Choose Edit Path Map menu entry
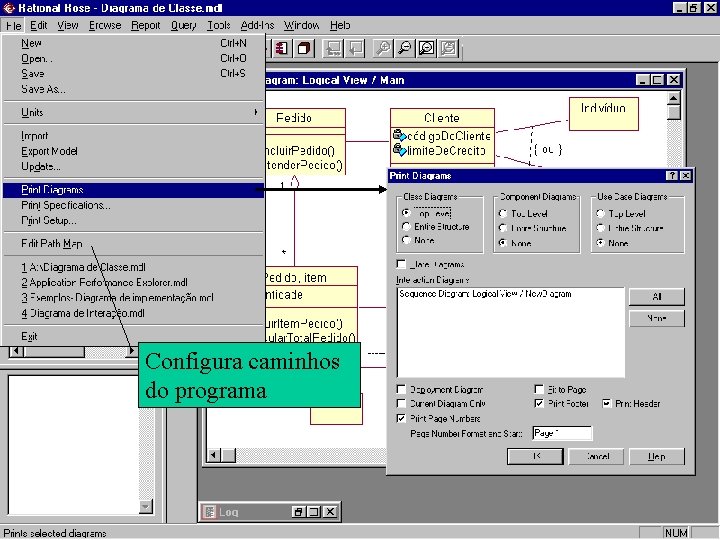This screenshot has height=540, width=720. [x=133, y=243]
